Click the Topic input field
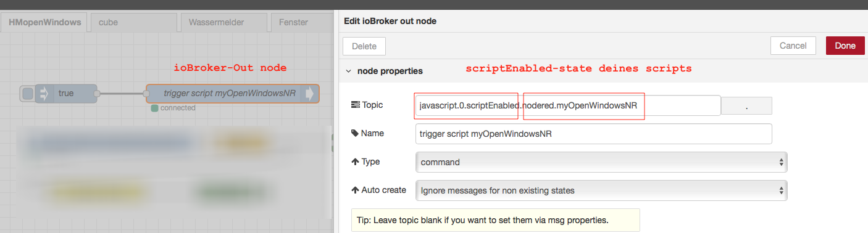This screenshot has height=233, width=868. (x=569, y=105)
